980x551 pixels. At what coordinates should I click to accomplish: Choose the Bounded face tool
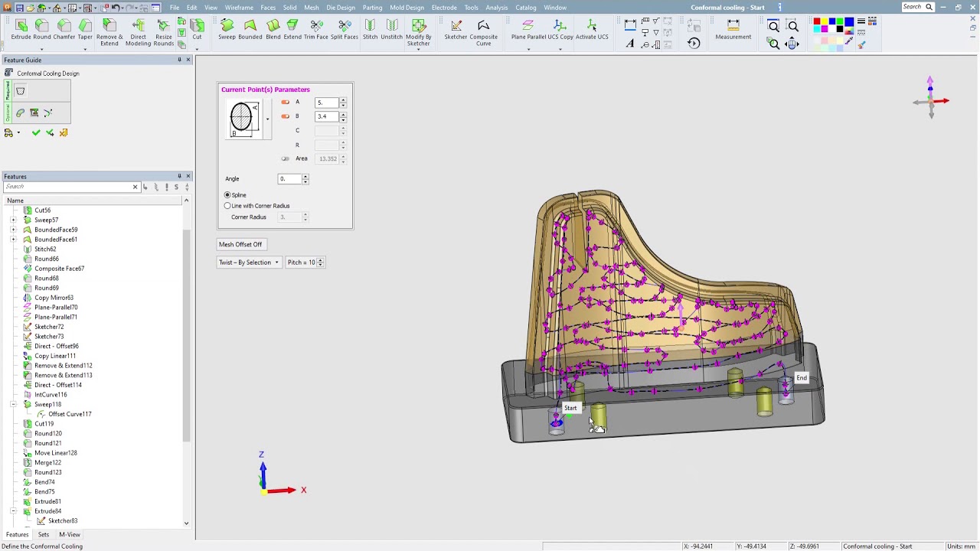pyautogui.click(x=250, y=30)
